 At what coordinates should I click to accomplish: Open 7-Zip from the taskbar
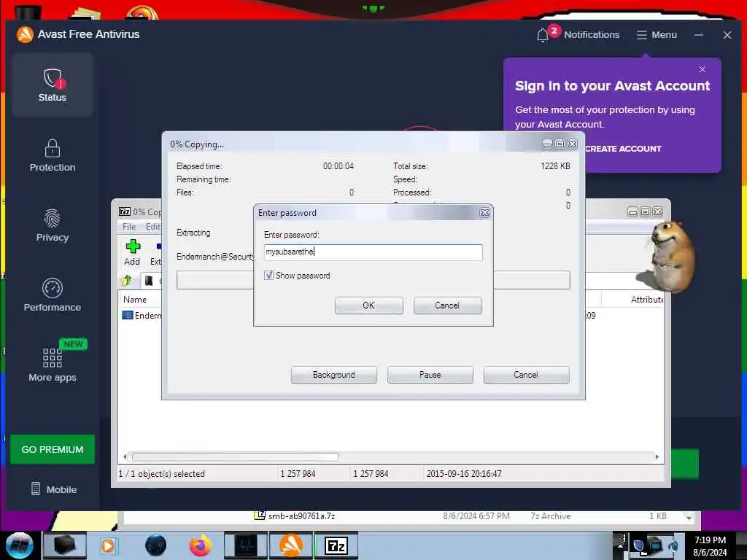[x=336, y=545]
